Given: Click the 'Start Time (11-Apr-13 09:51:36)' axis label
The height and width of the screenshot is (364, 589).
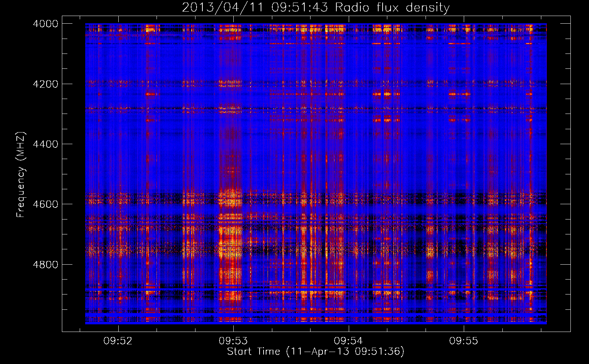Looking at the screenshot, I should pyautogui.click(x=316, y=352).
